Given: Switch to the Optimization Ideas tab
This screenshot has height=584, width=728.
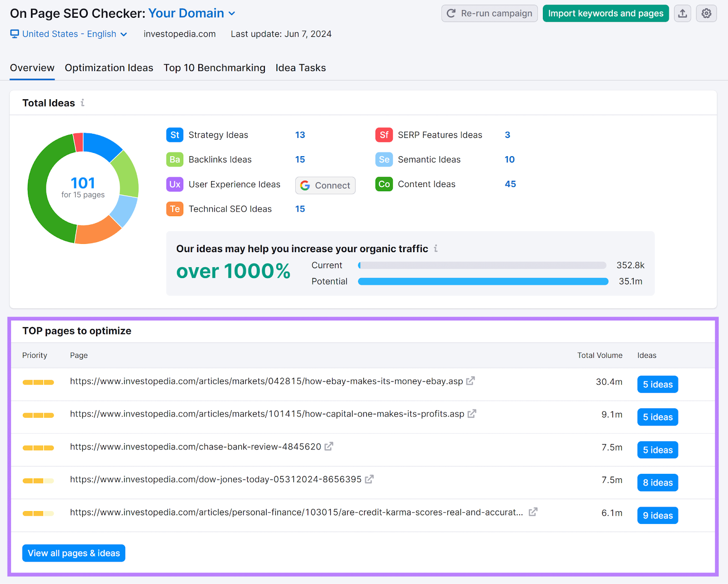Looking at the screenshot, I should click(x=109, y=67).
